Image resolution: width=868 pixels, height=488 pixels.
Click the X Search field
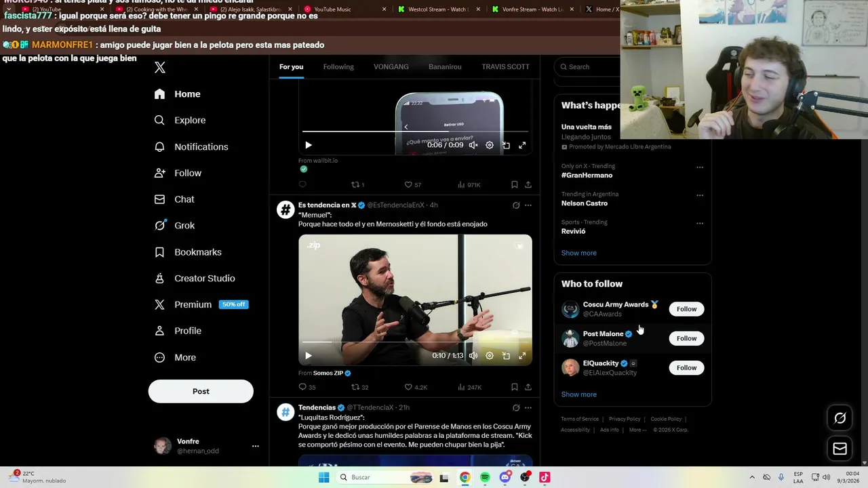click(x=589, y=66)
